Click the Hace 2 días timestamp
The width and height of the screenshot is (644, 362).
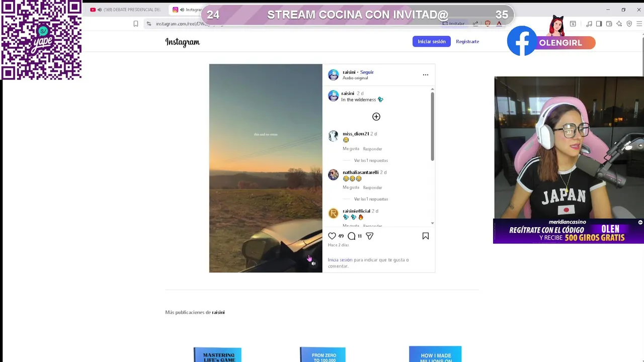tap(338, 245)
